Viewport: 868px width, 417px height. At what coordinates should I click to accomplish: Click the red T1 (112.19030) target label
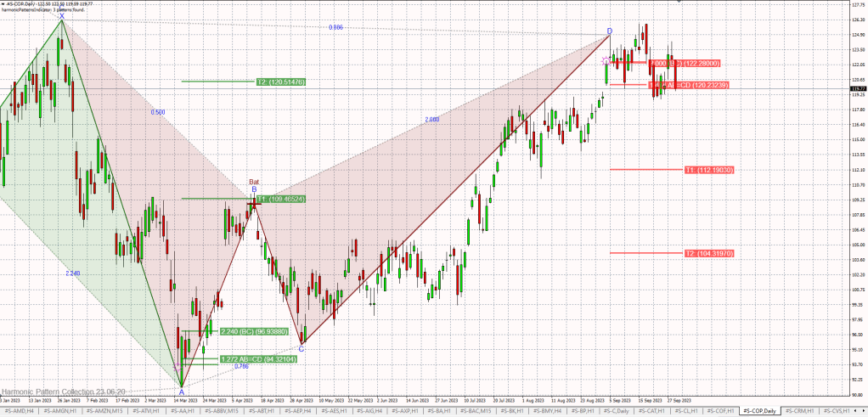pyautogui.click(x=708, y=170)
